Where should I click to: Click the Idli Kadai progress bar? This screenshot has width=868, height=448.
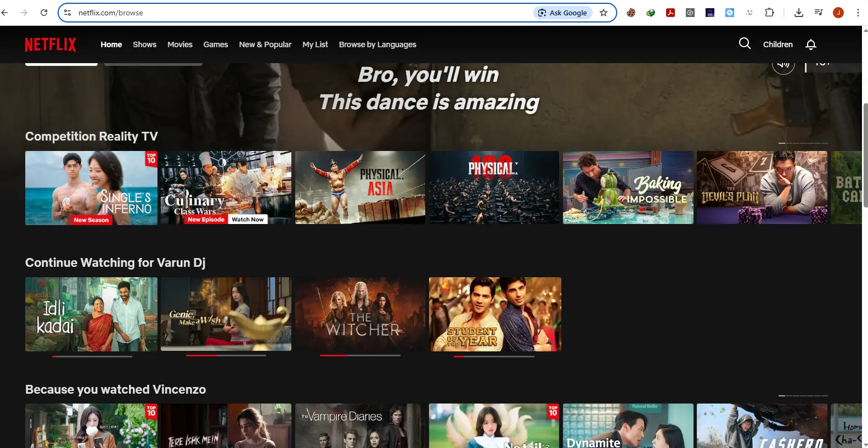point(92,356)
